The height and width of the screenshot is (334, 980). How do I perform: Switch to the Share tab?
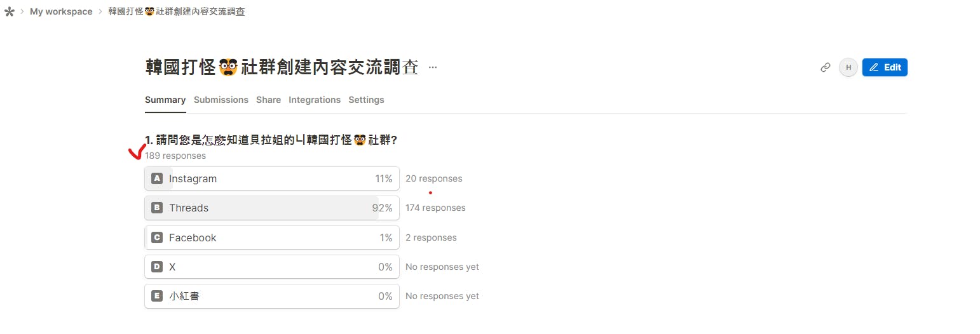pyautogui.click(x=268, y=100)
